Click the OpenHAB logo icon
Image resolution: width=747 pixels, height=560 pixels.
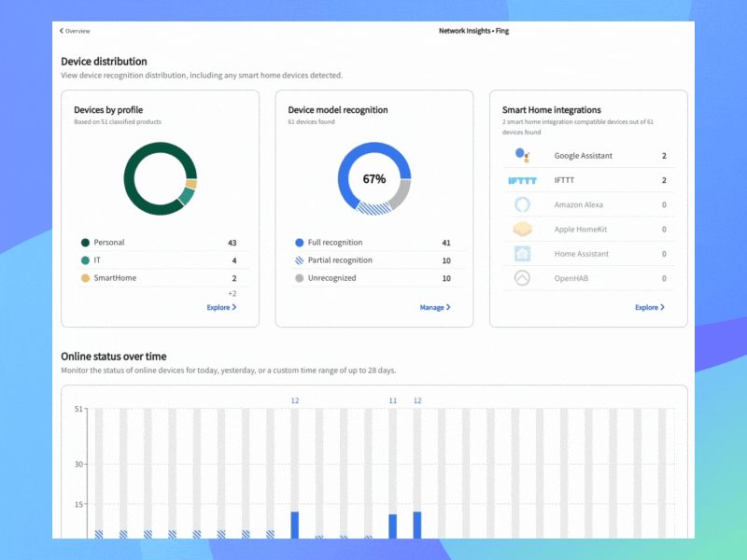[522, 278]
